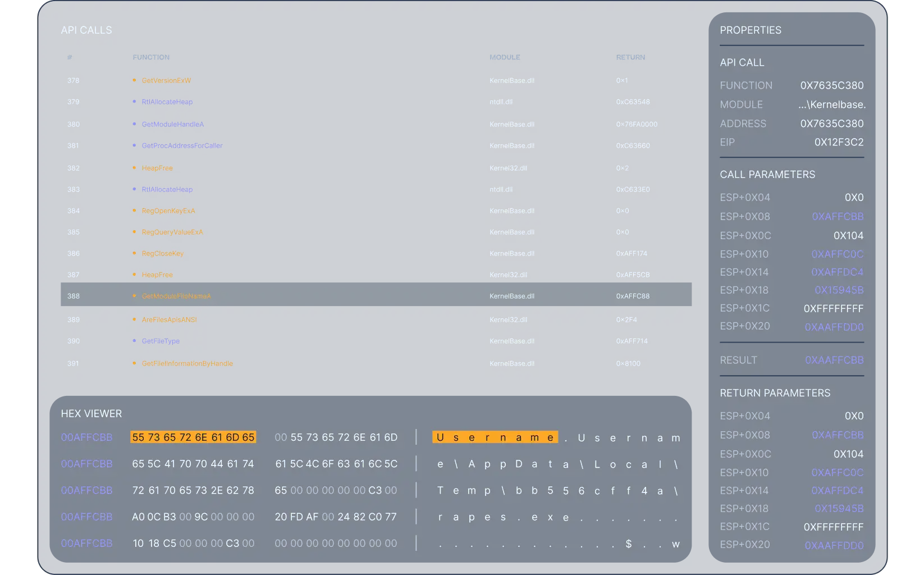Click hex bytes row starting A0 0C B3
Screen dimensions: 924x575
tap(193, 517)
